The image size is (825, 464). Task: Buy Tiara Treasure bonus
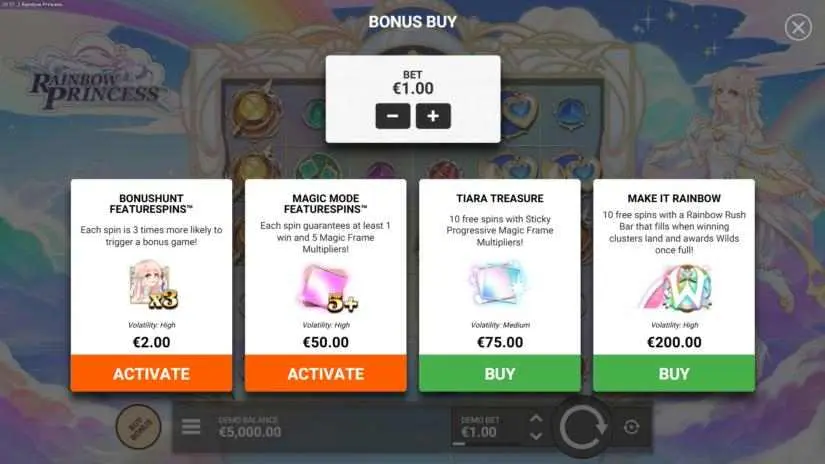500,373
